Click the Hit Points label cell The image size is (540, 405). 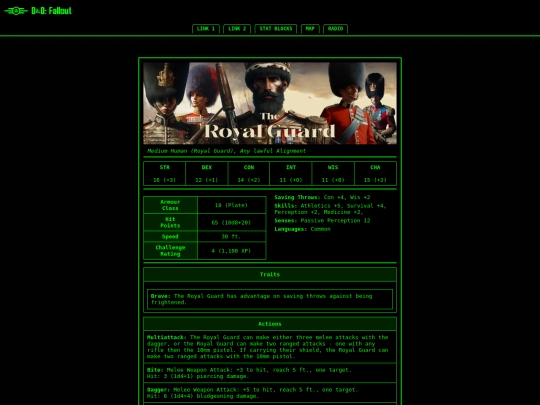point(170,222)
